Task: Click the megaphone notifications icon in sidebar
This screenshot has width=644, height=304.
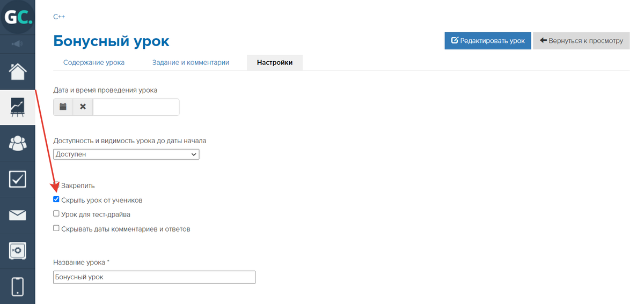Action: point(17,43)
